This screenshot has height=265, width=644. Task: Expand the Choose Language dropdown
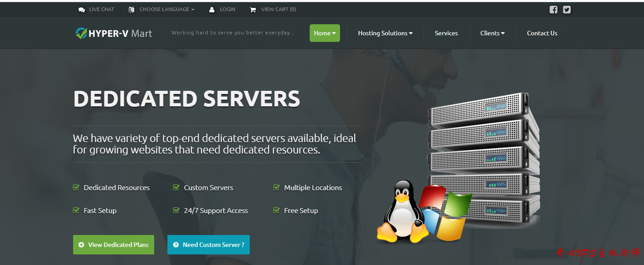coord(167,9)
